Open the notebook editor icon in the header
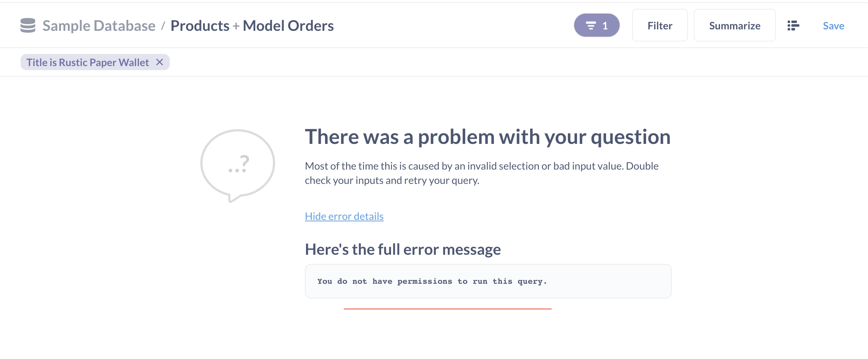 coord(793,25)
